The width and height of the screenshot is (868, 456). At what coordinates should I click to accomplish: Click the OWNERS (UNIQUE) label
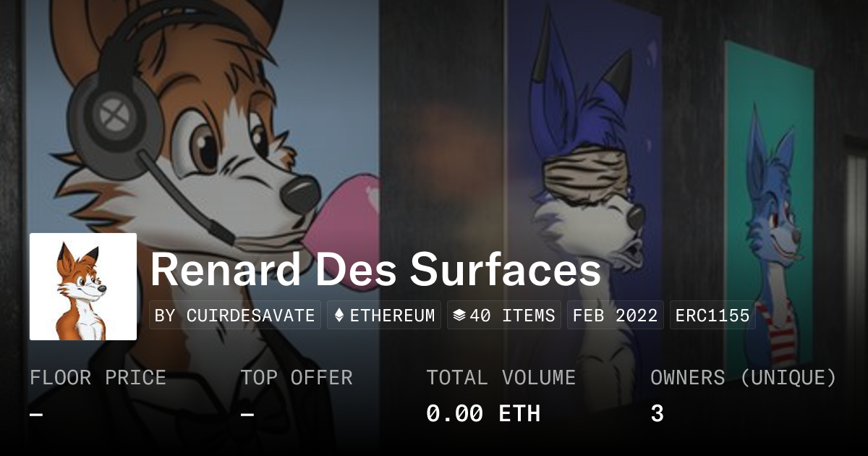tap(744, 378)
